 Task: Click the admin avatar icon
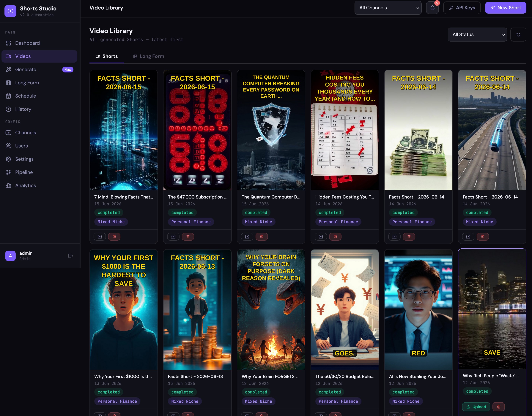coord(10,256)
